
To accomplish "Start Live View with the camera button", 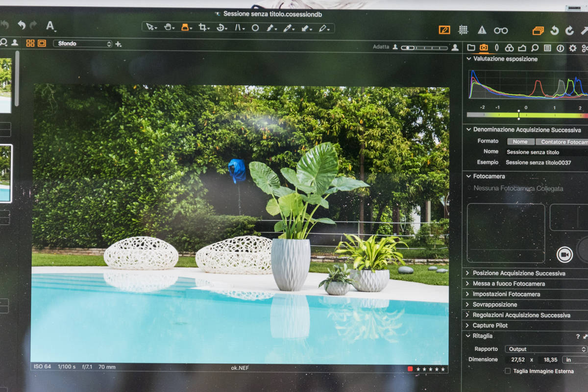I will click(564, 254).
